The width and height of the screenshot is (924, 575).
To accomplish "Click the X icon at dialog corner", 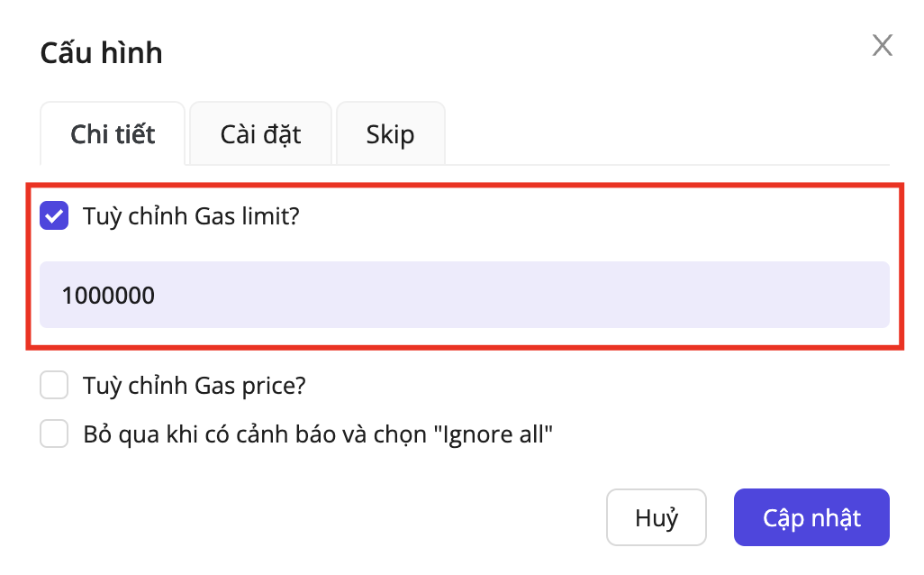I will (x=882, y=46).
